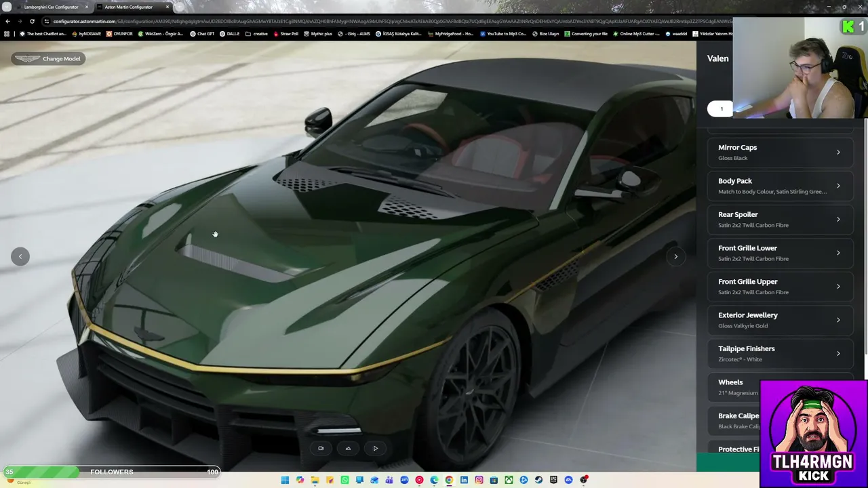This screenshot has width=868, height=488.
Task: Reload the configurator page
Action: tap(32, 21)
